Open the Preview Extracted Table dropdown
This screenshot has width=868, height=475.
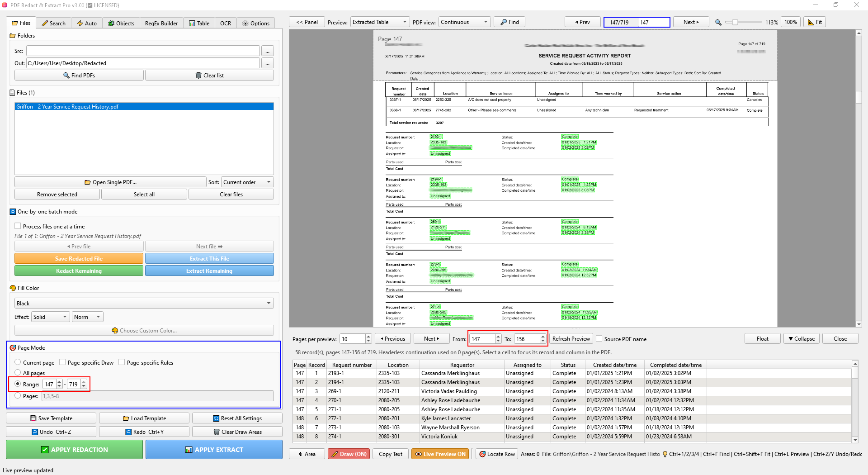tap(380, 22)
